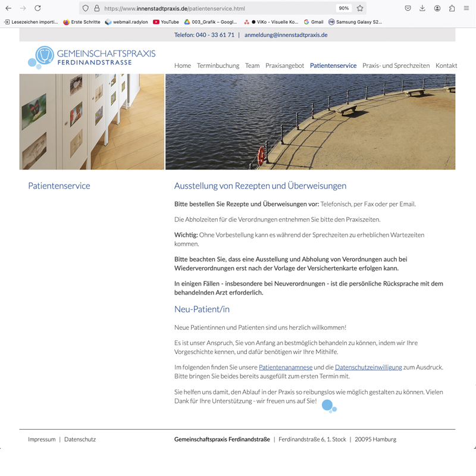Go to Terminbuchung in the navigation
Viewport: 476px width, 476px height.
tap(218, 65)
